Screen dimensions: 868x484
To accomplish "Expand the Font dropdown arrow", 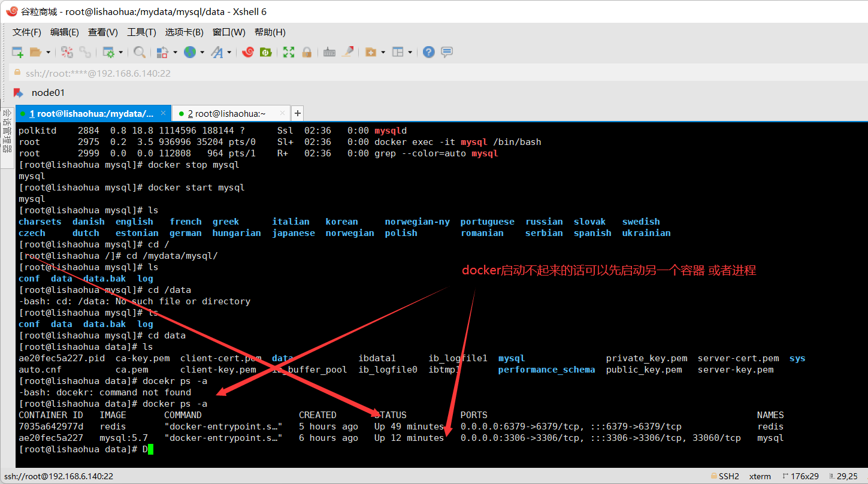I will pyautogui.click(x=229, y=52).
